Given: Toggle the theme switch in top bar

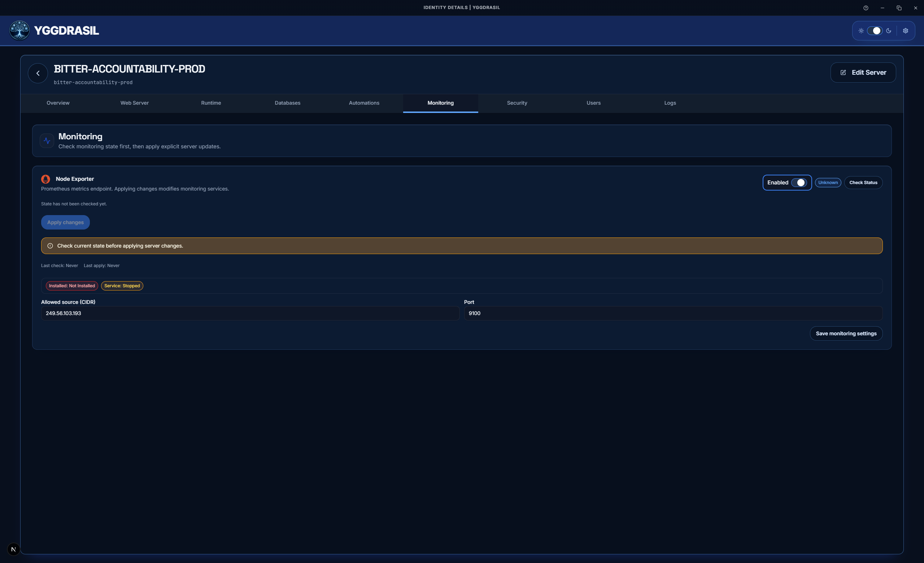Looking at the screenshot, I should (x=875, y=30).
